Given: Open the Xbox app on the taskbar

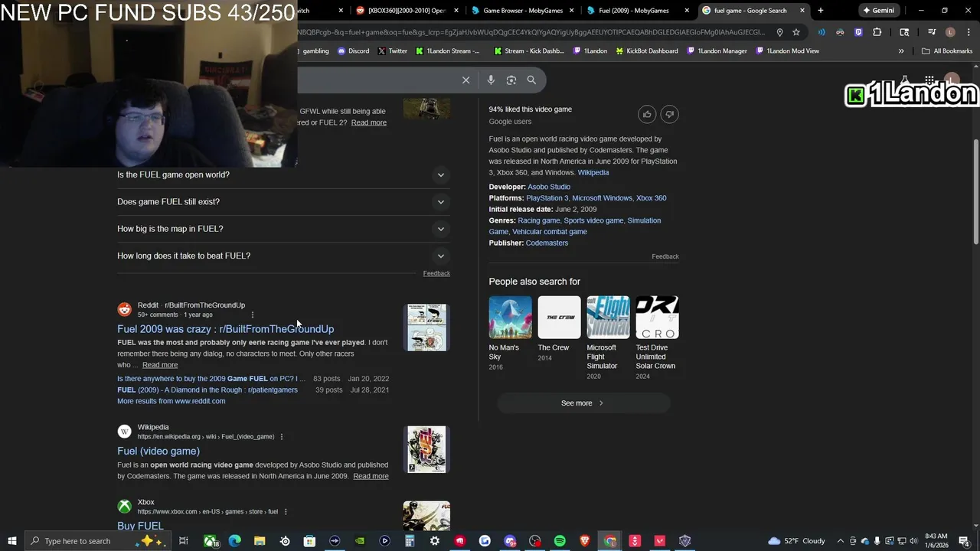Looking at the screenshot, I should (x=210, y=541).
